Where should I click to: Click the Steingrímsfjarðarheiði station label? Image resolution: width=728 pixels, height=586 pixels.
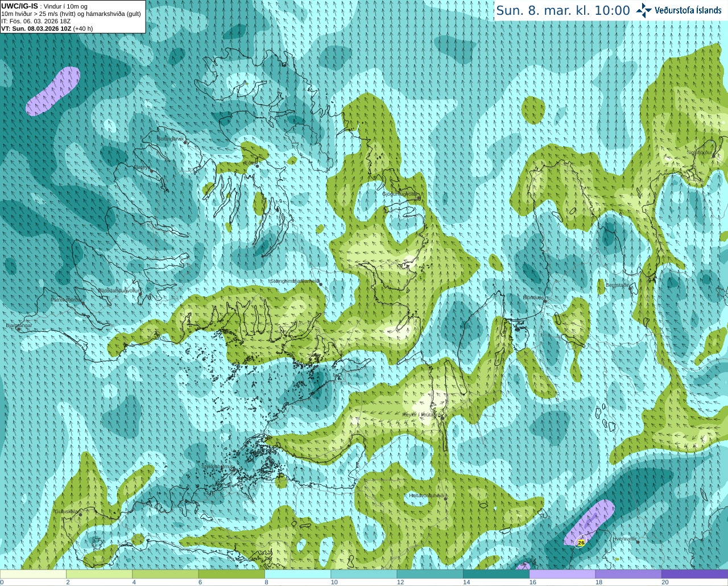(295, 281)
